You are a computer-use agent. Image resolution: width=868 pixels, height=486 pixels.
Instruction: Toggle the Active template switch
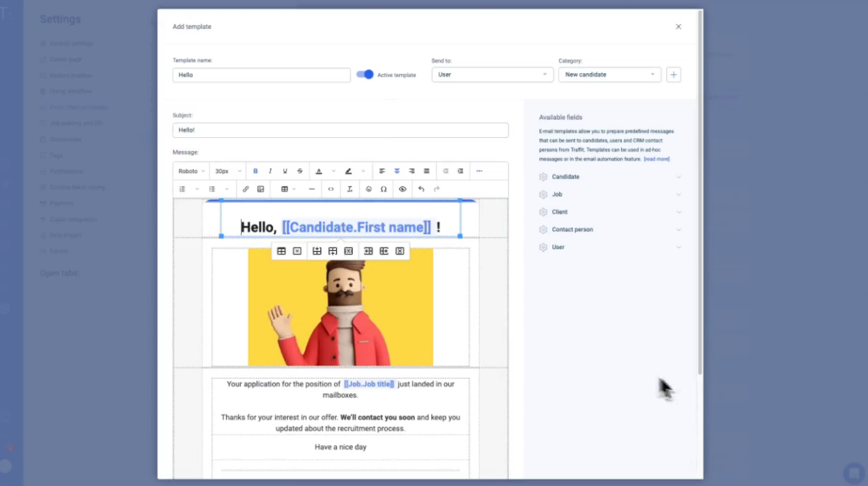(364, 75)
